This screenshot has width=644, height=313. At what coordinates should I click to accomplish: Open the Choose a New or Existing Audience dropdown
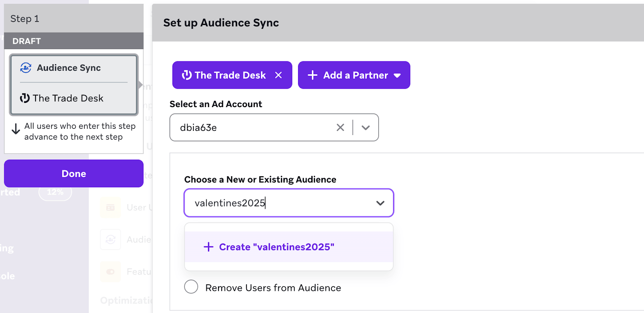pos(380,203)
